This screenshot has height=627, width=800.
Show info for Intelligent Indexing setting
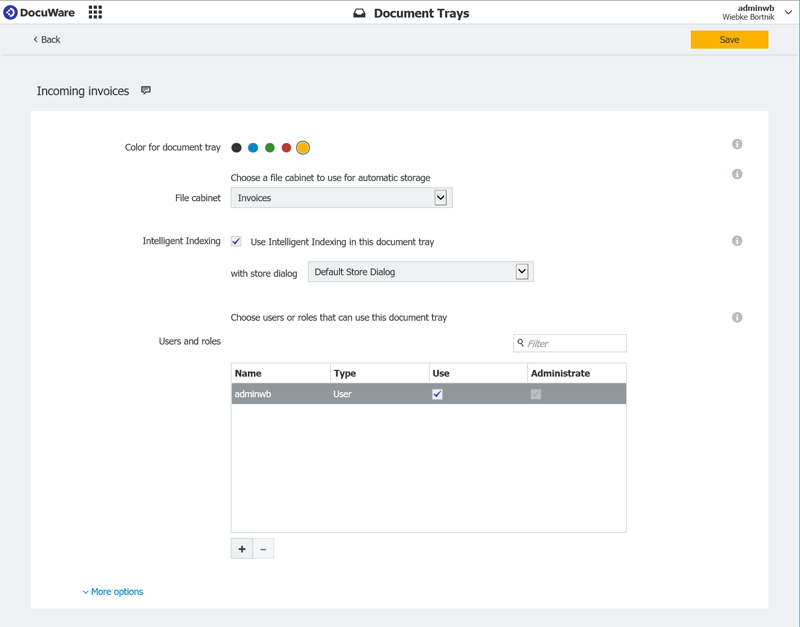[737, 241]
